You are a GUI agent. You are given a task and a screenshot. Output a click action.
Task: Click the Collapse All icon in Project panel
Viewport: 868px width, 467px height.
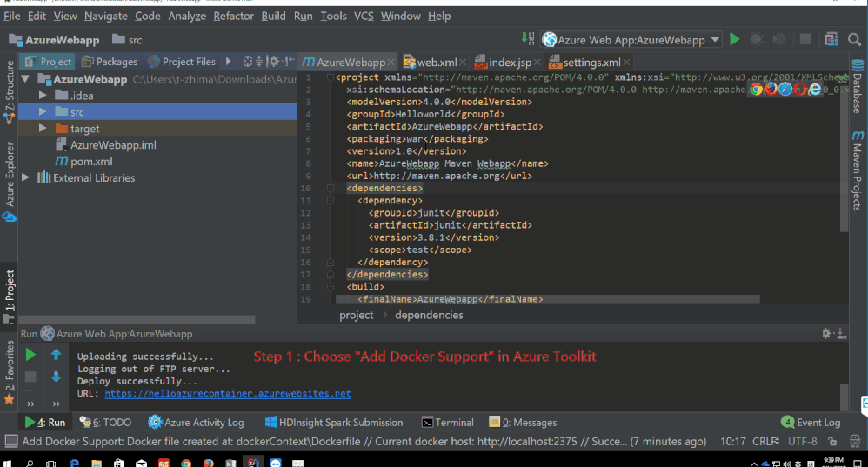[259, 62]
